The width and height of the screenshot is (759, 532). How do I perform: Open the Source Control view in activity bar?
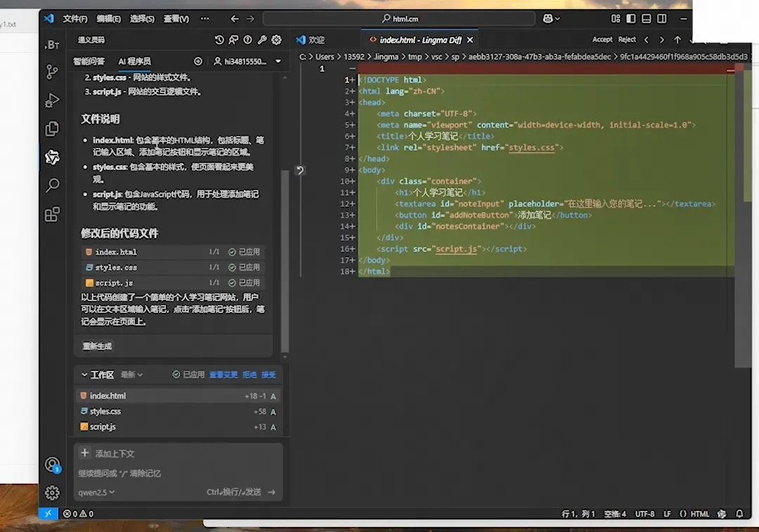(x=52, y=71)
